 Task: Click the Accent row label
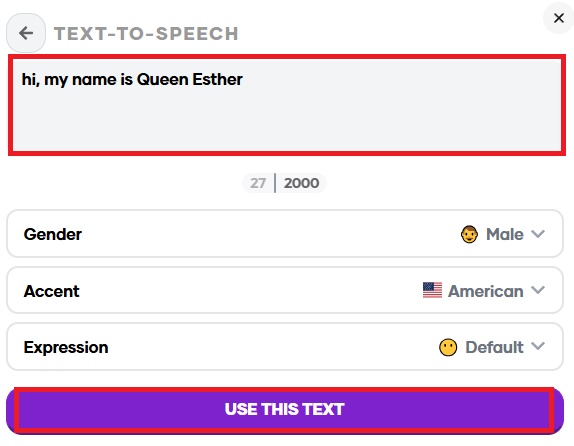tap(52, 291)
